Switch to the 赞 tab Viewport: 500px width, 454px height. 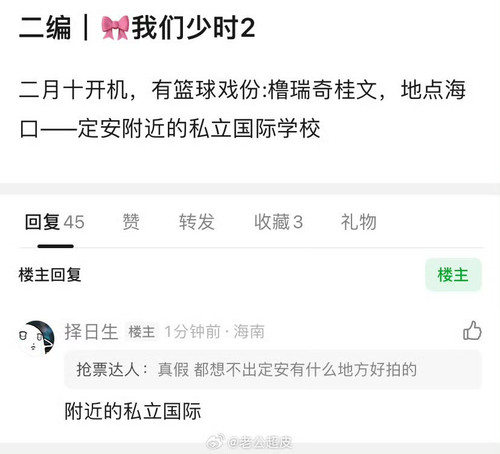[x=131, y=222]
